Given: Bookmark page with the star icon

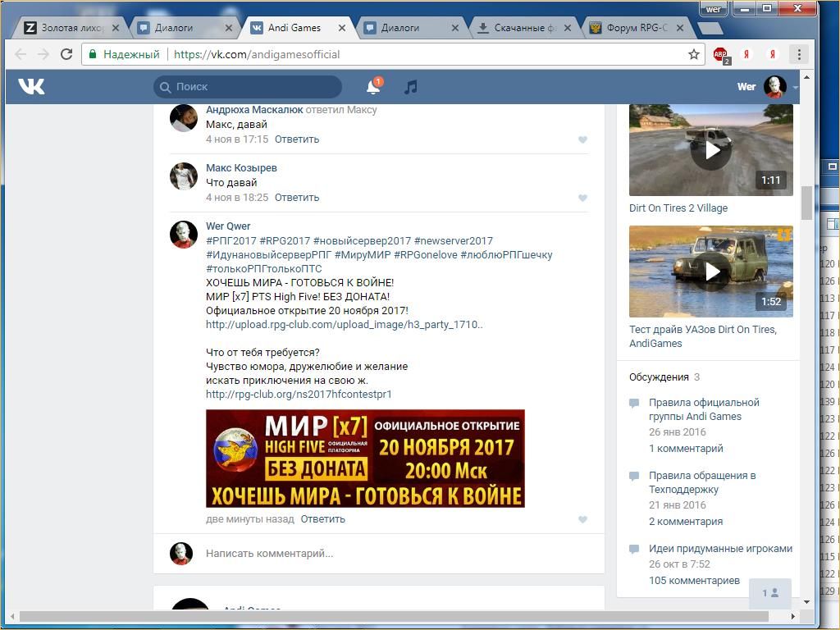Looking at the screenshot, I should click(694, 54).
